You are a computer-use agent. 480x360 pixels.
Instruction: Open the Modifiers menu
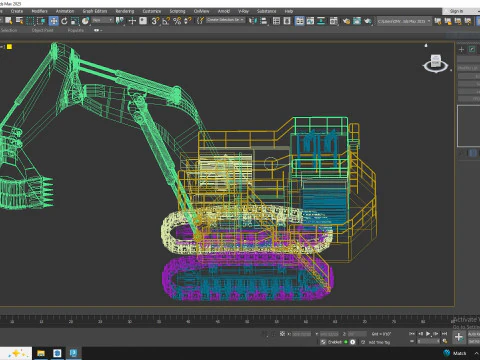(39, 11)
